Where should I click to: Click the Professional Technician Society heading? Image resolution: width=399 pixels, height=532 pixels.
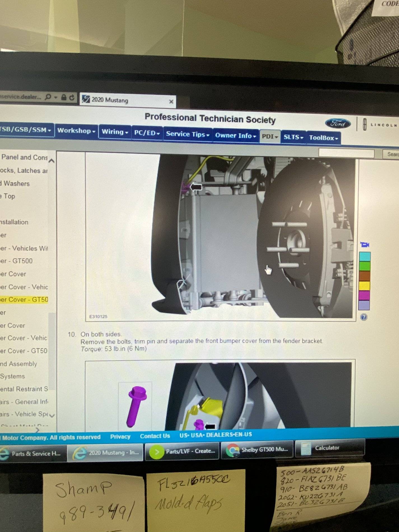(x=210, y=118)
